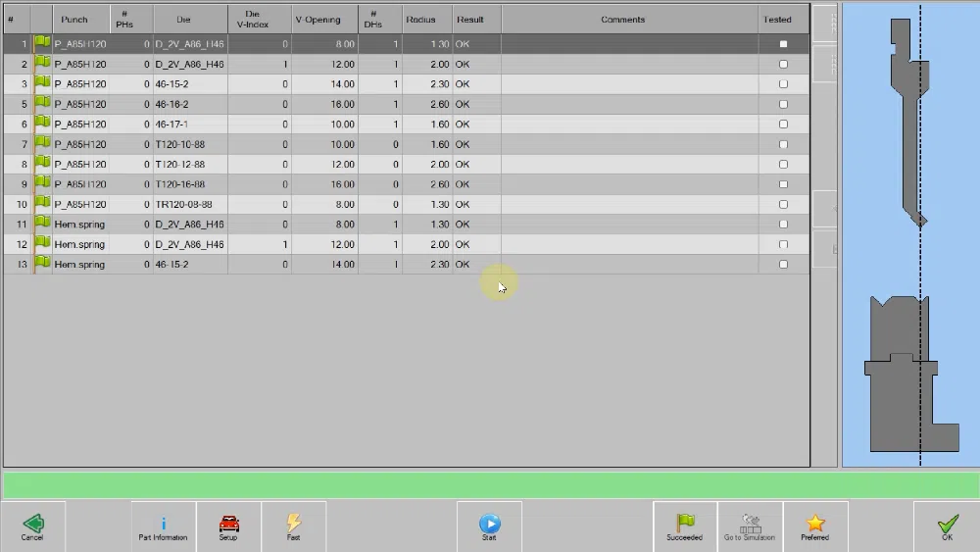Enable the Tested checkbox for row 6
Image resolution: width=980 pixels, height=552 pixels.
pyautogui.click(x=783, y=125)
